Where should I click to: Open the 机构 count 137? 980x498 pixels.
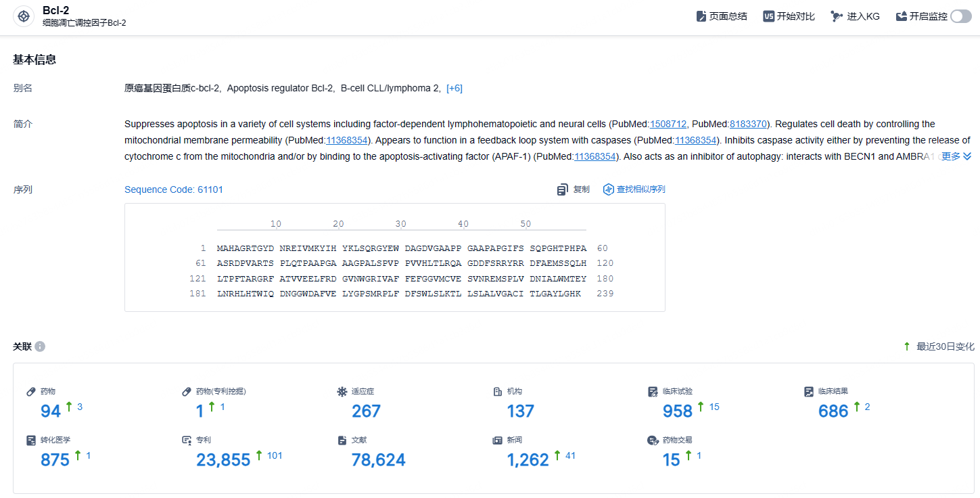(x=520, y=411)
